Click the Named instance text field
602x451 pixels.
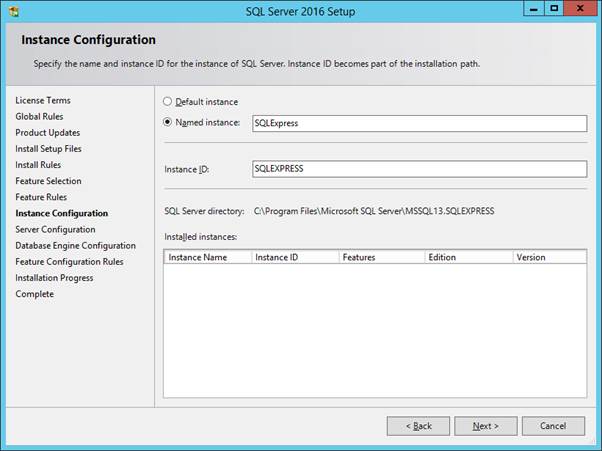[x=420, y=123]
